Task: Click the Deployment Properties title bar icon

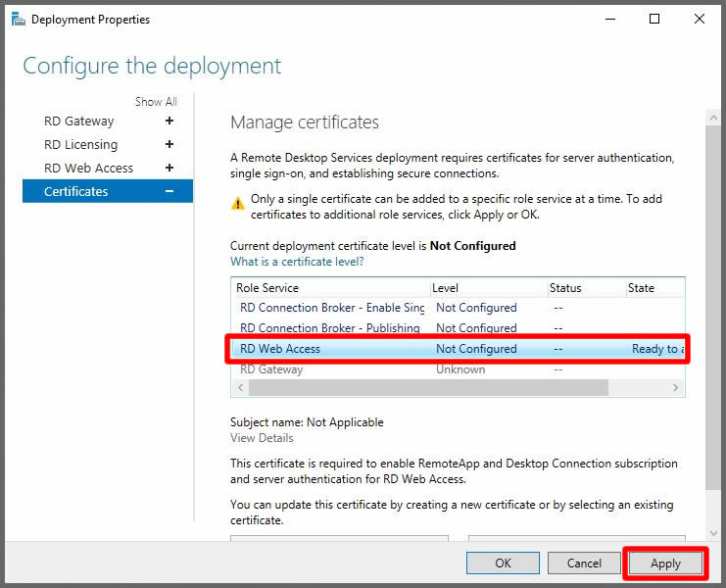Action: coord(18,20)
